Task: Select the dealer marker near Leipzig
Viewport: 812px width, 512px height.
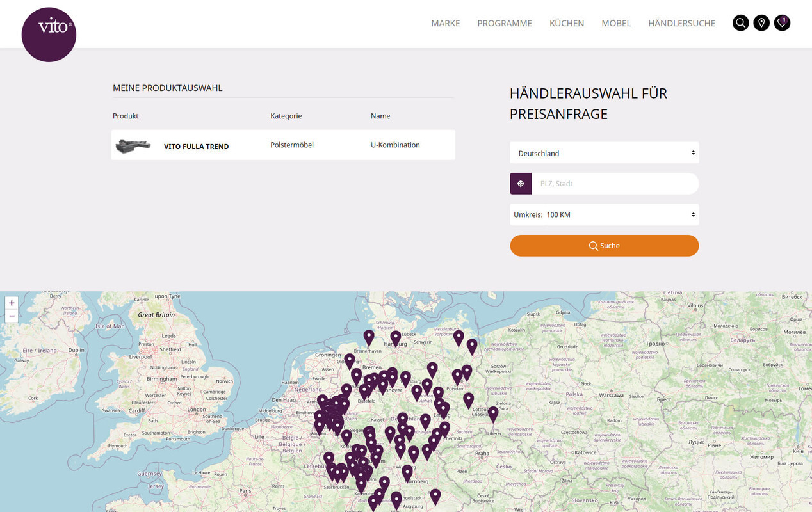Action: [443, 406]
